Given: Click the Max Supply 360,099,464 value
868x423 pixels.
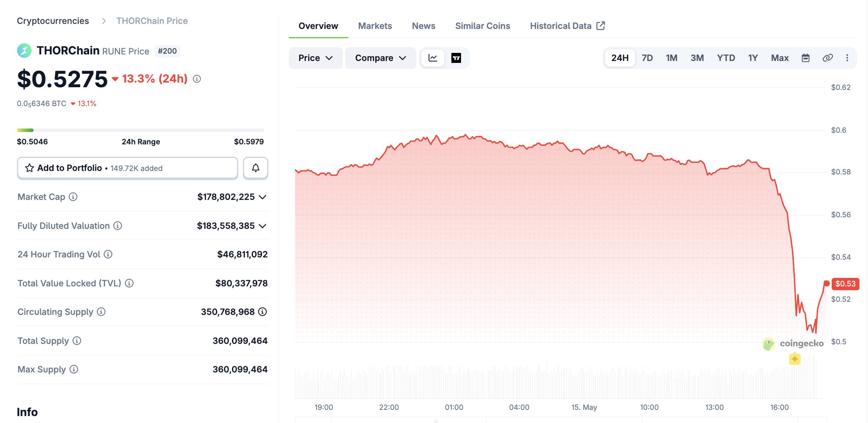Looking at the screenshot, I should point(240,369).
